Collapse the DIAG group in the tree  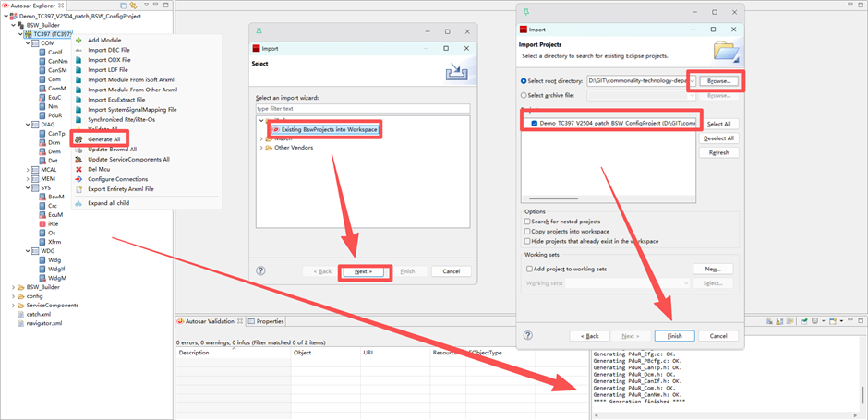point(27,125)
